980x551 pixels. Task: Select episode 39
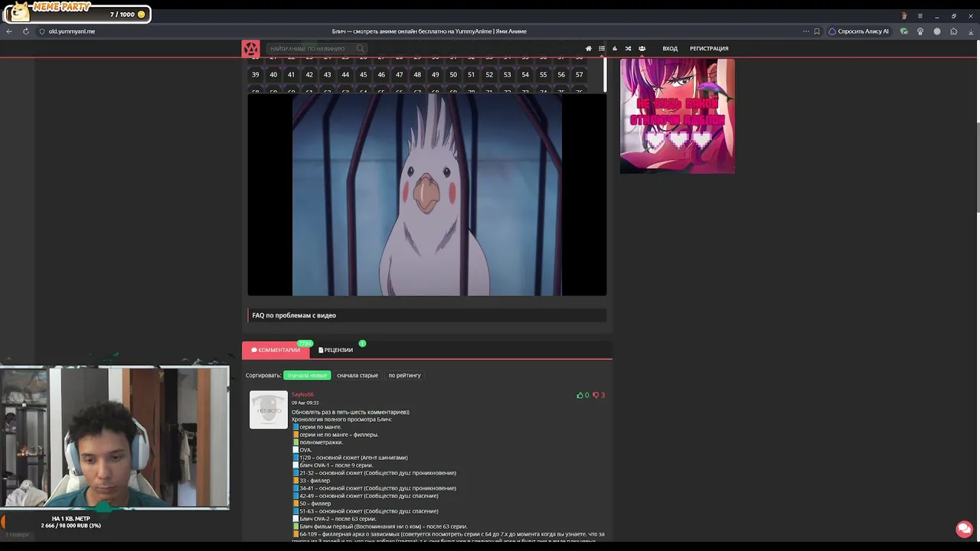point(255,75)
